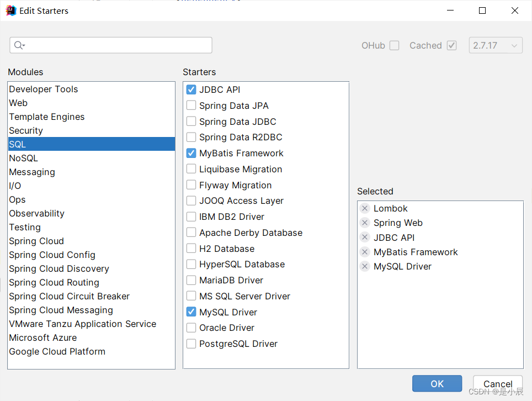Check the Spring Data JPA checkbox
532x401 pixels.
pyautogui.click(x=191, y=105)
